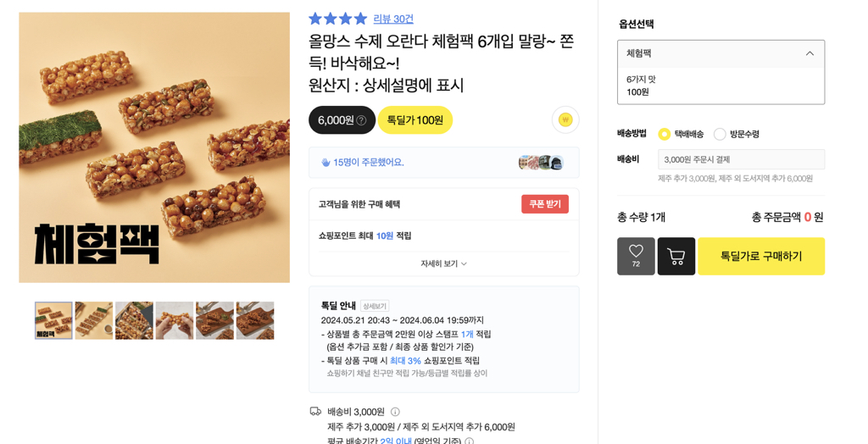The image size is (868, 444).
Task: Click the question mark beside 6,000원
Action: click(362, 121)
